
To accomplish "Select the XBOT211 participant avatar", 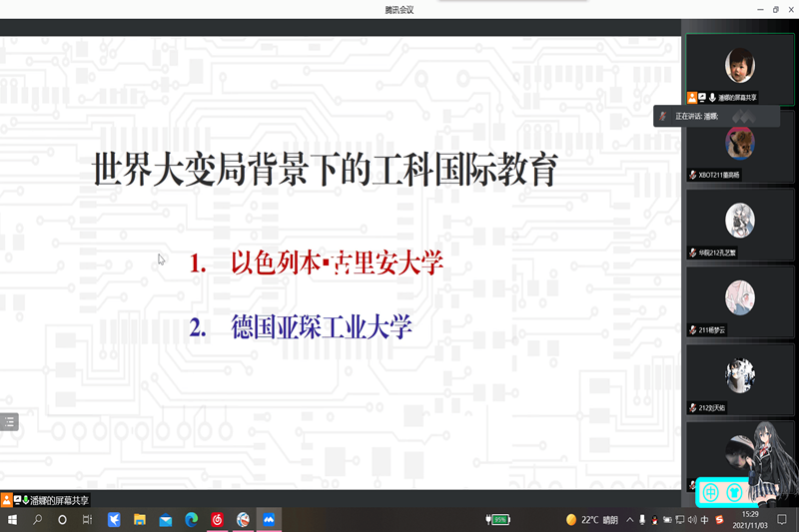I will click(x=739, y=143).
